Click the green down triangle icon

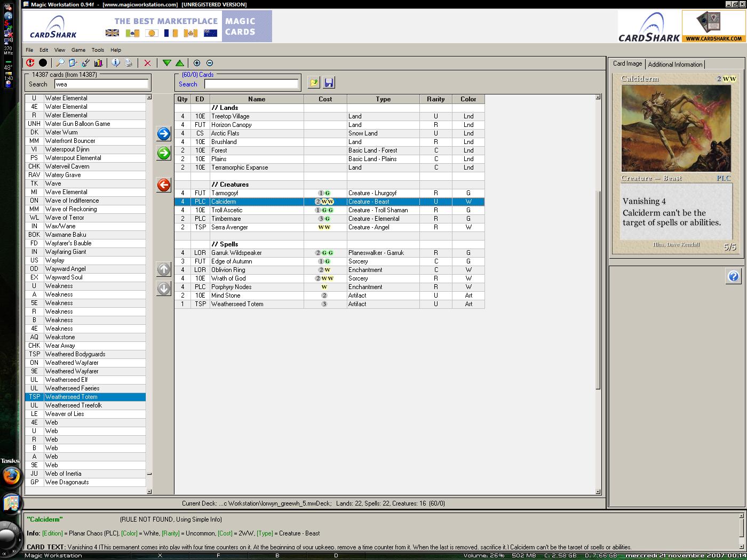(166, 63)
